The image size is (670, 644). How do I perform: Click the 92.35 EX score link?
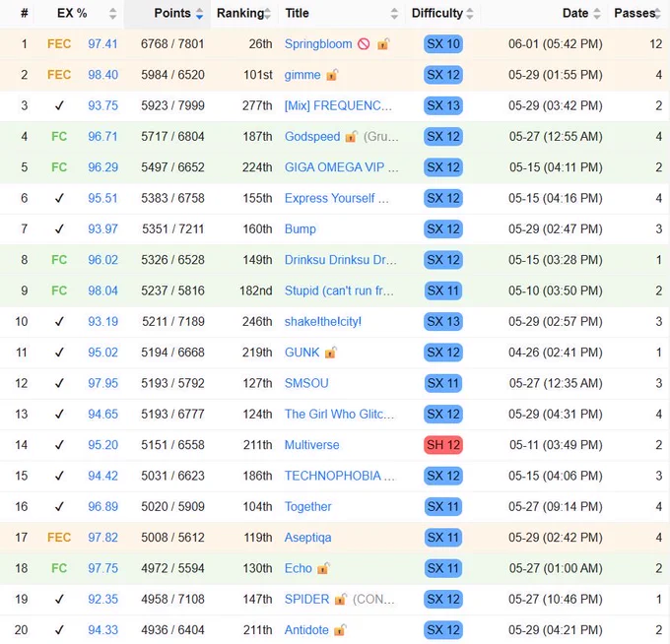pos(102,599)
